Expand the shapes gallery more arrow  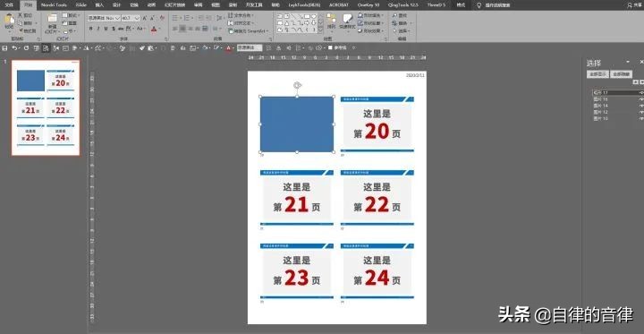click(x=321, y=30)
